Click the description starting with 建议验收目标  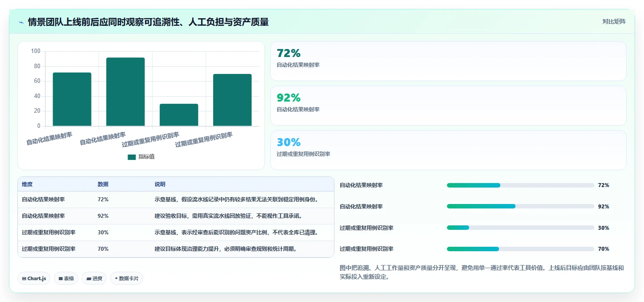[229, 216]
